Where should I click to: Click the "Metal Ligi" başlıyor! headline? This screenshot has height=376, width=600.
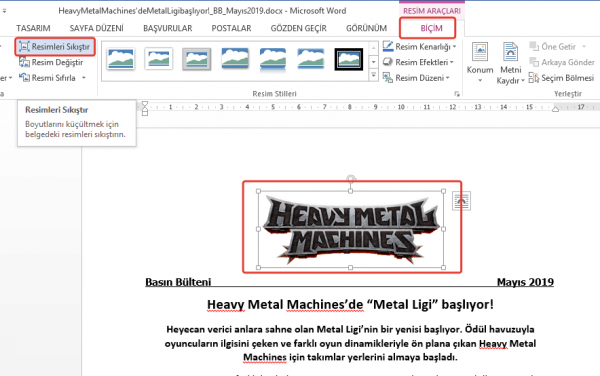pos(350,305)
